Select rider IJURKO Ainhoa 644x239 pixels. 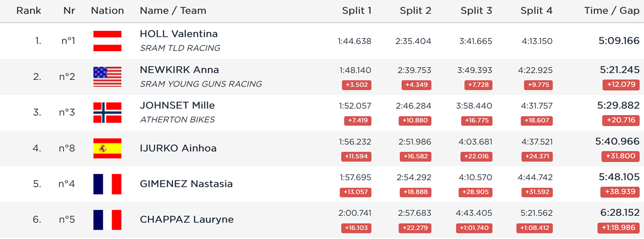pos(178,148)
